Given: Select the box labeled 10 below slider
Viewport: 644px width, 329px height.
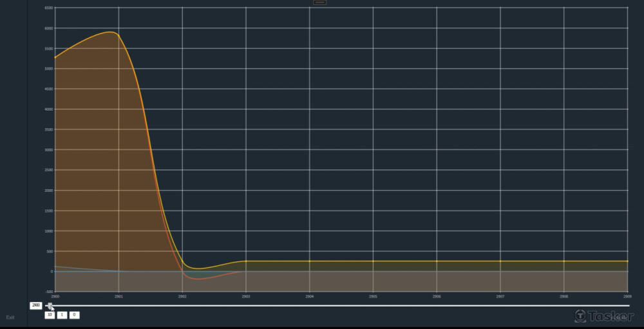Looking at the screenshot, I should 50,315.
